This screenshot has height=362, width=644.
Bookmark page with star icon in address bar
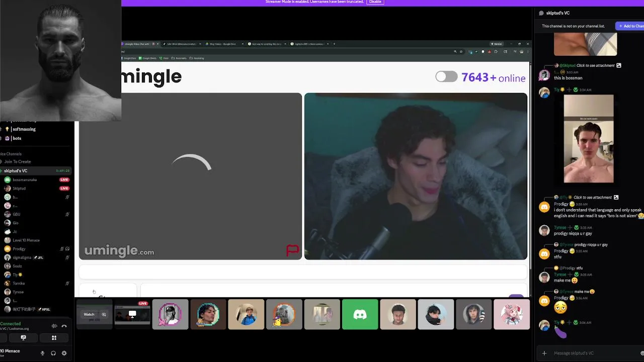[461, 52]
